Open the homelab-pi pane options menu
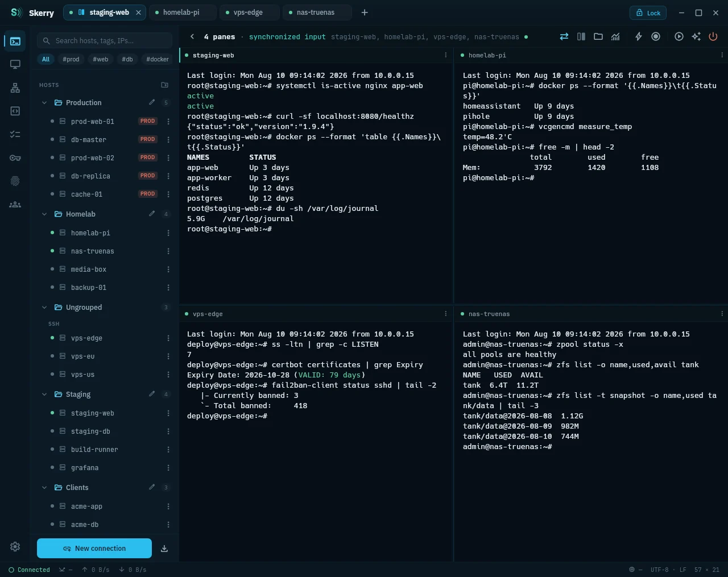Screen dimensions: 728x577 722,55
